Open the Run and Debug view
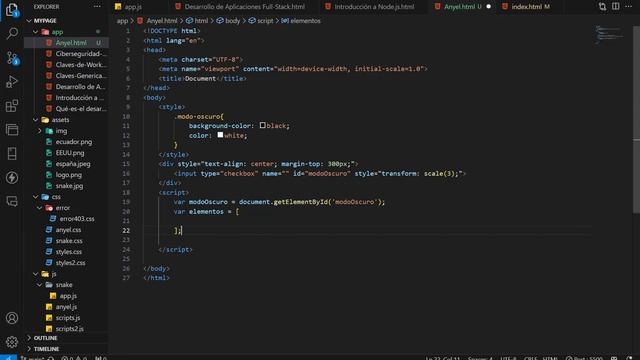Screen dimensions: 640x360 [x=12, y=82]
